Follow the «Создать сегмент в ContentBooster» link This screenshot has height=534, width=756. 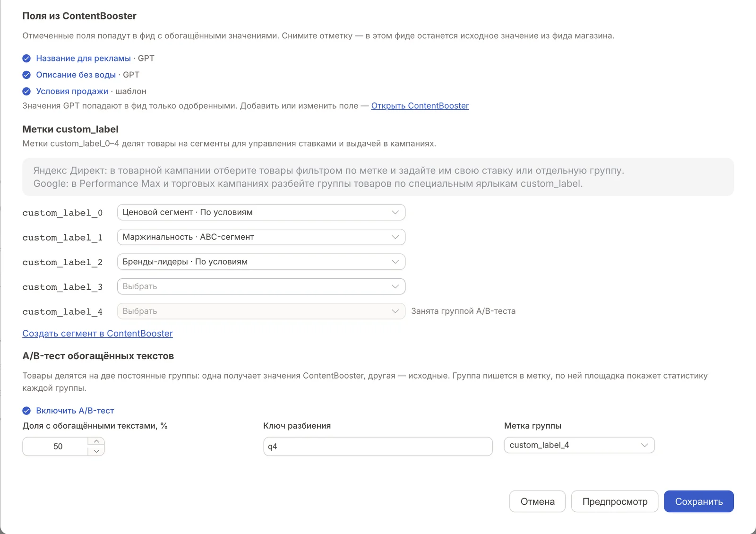[97, 334]
